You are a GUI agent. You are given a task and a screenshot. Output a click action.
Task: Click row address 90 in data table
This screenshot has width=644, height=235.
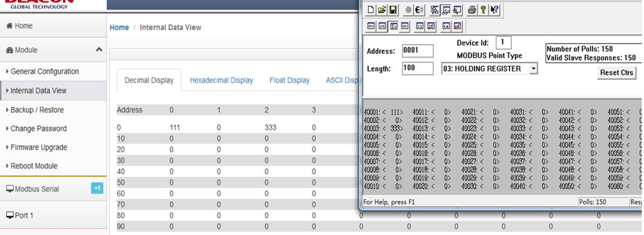point(121,227)
